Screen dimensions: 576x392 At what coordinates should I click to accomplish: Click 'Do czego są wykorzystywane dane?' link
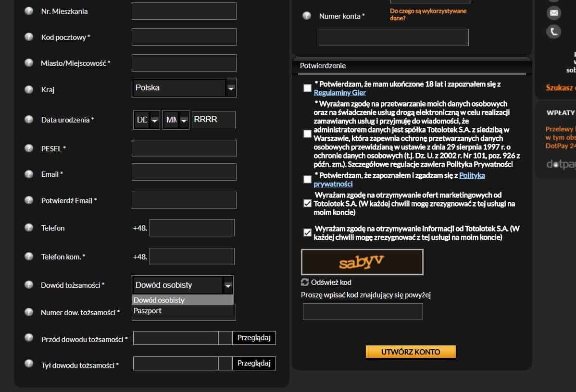pos(428,14)
